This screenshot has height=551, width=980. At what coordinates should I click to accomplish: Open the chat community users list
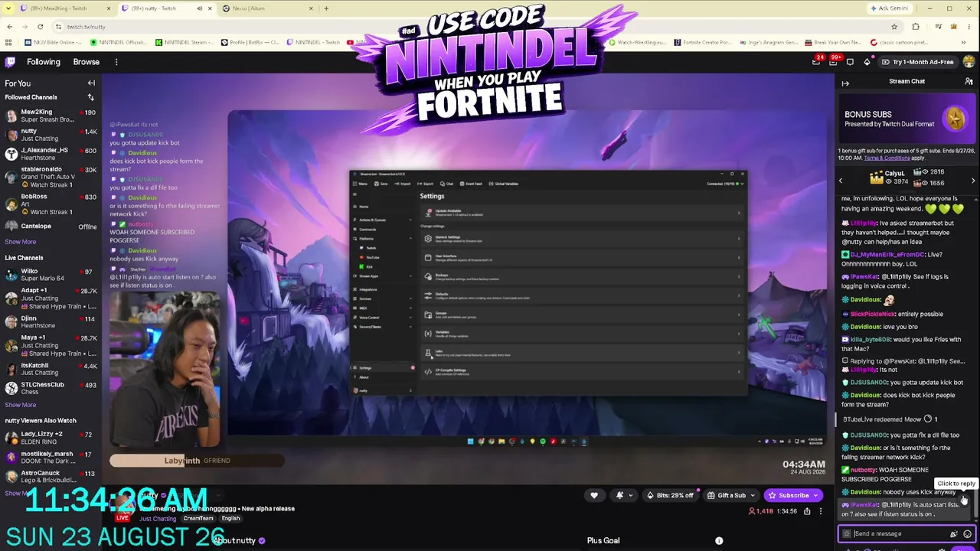(x=969, y=81)
